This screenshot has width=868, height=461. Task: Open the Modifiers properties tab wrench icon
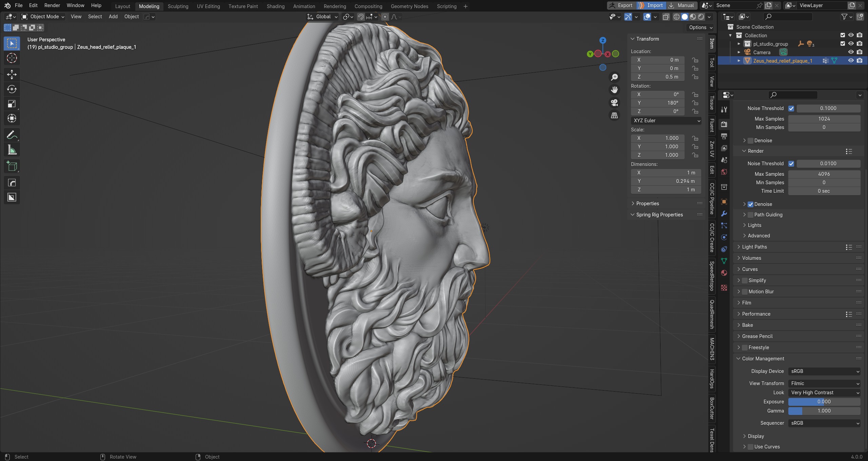[724, 214]
